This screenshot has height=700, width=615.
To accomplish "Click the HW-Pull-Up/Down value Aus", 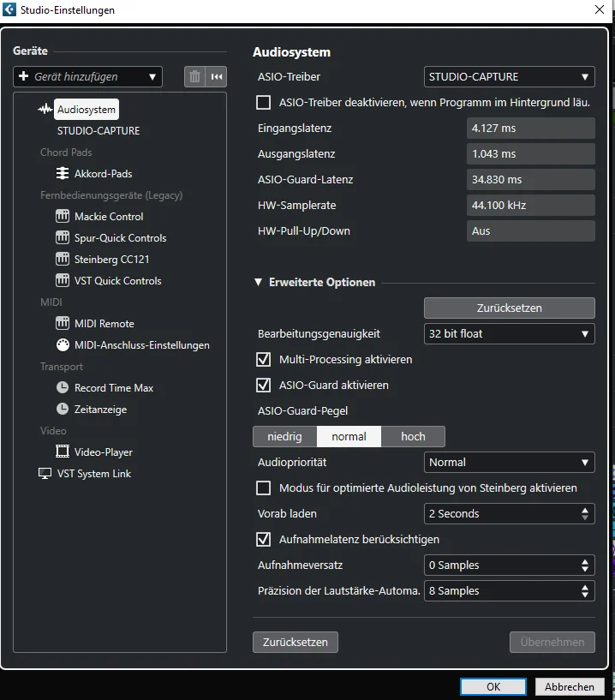I will pos(531,230).
